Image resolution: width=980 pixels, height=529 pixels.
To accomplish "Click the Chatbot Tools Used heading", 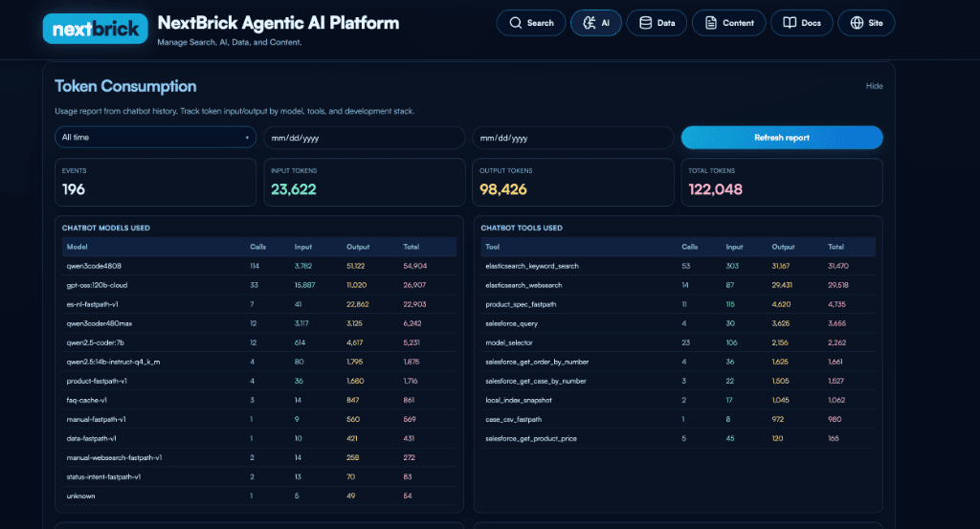I will [522, 228].
